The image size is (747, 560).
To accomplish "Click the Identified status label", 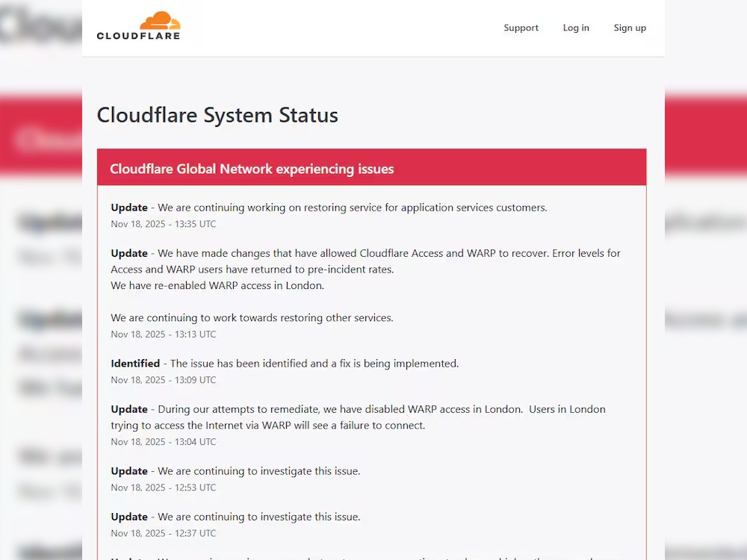I will [x=135, y=364].
